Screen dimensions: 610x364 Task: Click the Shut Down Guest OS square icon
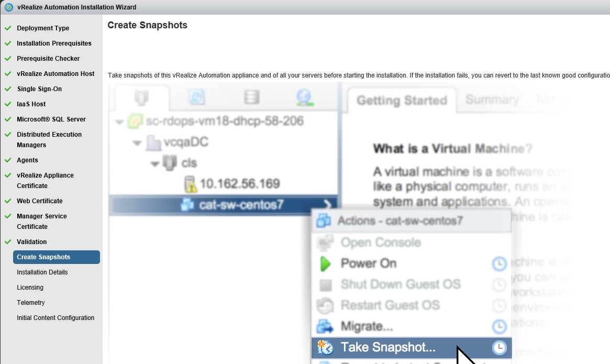tap(326, 285)
